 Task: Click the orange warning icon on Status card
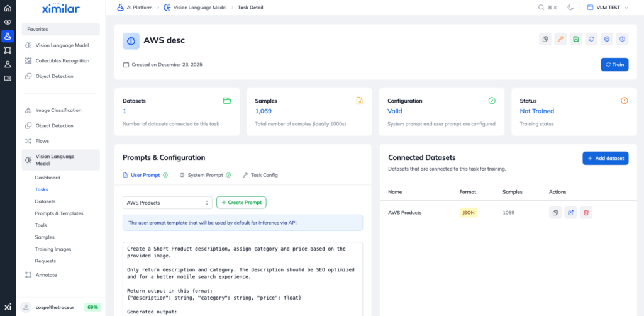pos(625,101)
